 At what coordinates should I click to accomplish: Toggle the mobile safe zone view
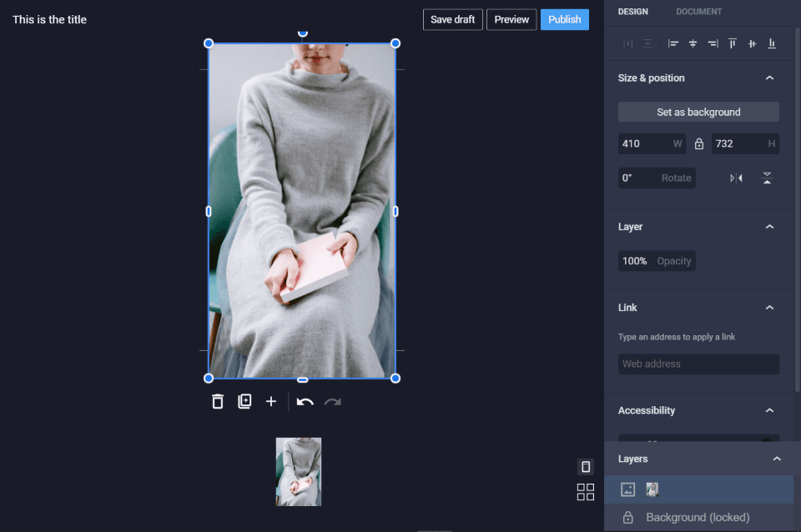(x=586, y=467)
